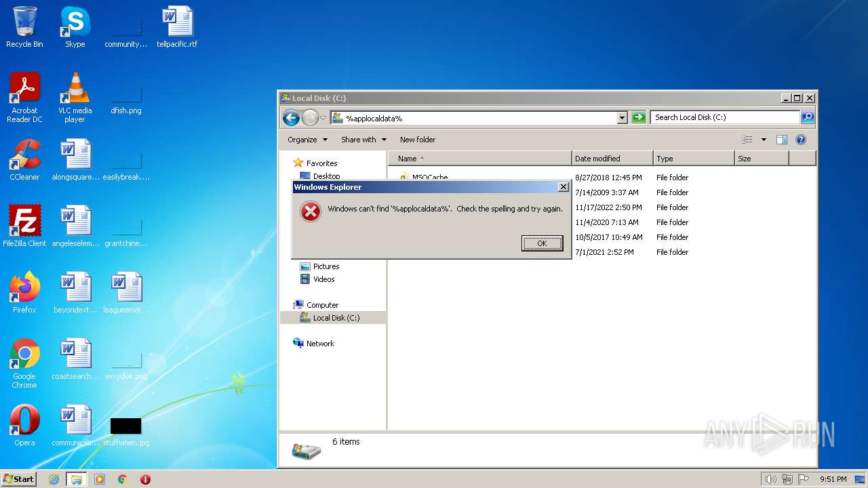Open CCleaner desktop shortcut
The height and width of the screenshot is (488, 868).
(x=24, y=160)
